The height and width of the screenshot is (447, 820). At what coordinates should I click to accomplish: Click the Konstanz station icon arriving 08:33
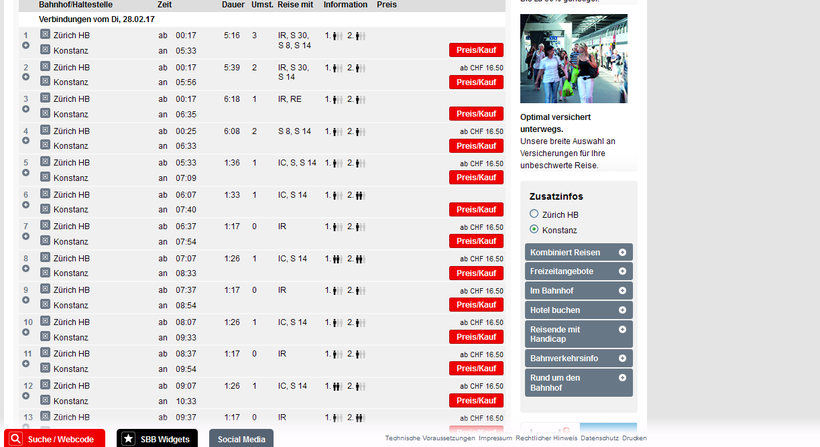point(45,272)
